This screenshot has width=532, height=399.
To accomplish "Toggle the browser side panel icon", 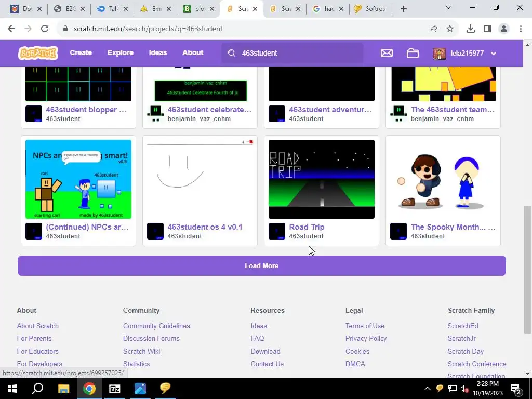I will point(487,29).
